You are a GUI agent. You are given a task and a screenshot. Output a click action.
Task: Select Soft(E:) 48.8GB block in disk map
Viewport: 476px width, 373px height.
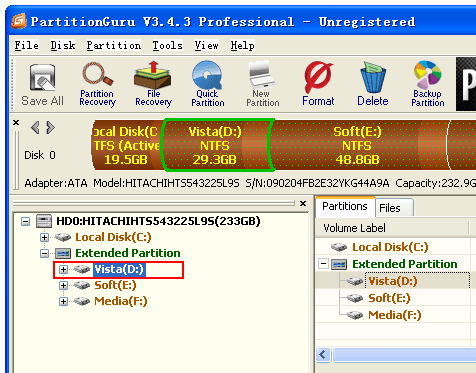[358, 145]
